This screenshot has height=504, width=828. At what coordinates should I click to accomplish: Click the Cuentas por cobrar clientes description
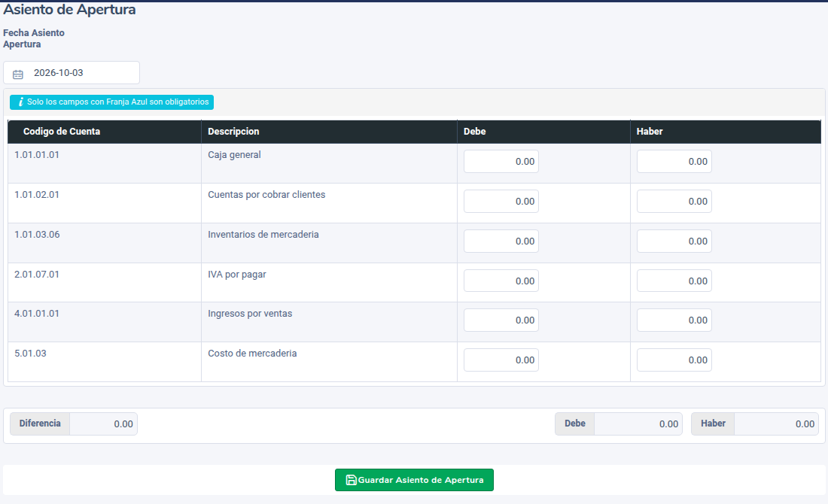point(266,194)
